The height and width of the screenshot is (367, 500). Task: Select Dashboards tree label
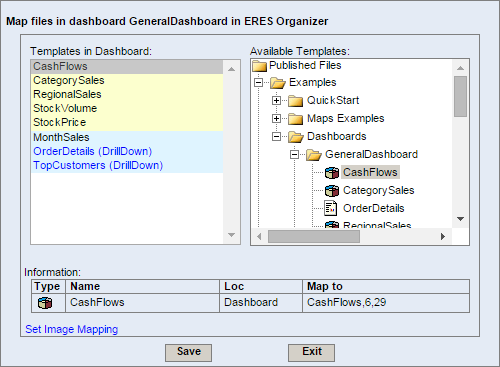coord(337,136)
